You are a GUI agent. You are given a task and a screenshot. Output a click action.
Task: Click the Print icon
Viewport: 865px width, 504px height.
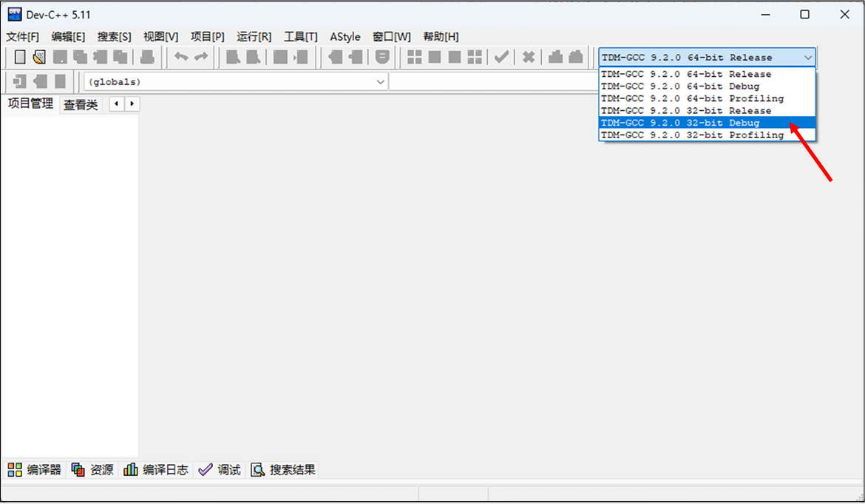pos(146,57)
